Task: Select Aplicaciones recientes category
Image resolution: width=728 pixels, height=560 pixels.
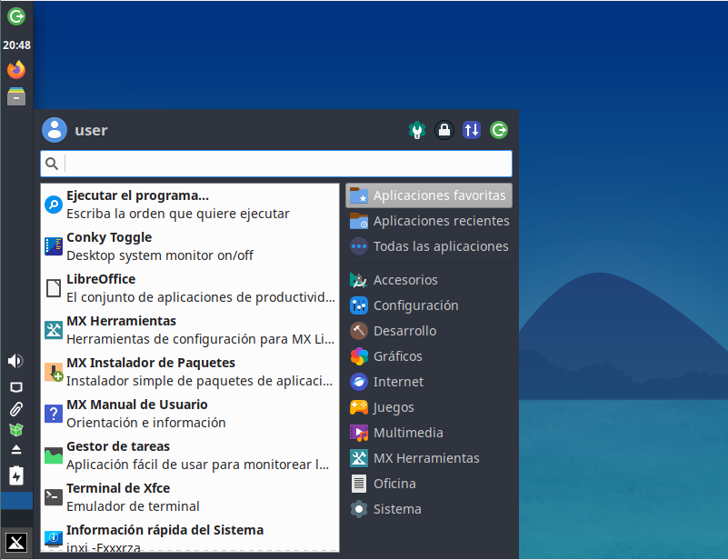Action: click(x=429, y=221)
